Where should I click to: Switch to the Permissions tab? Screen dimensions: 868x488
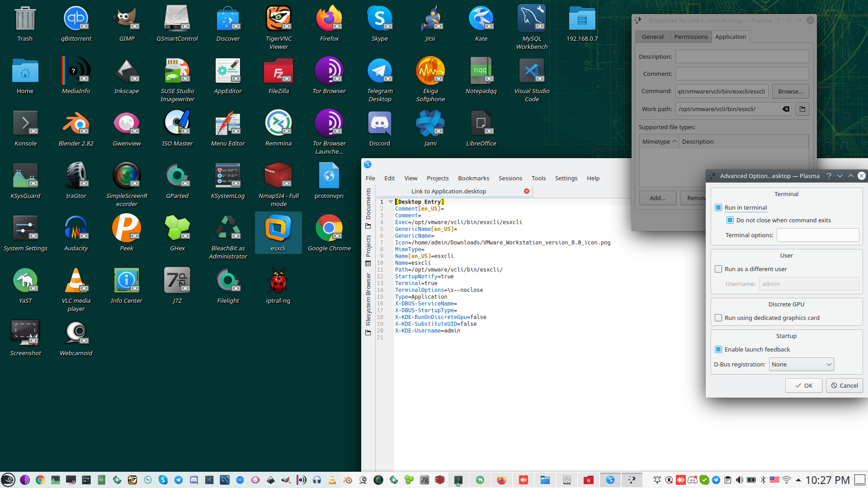(691, 37)
